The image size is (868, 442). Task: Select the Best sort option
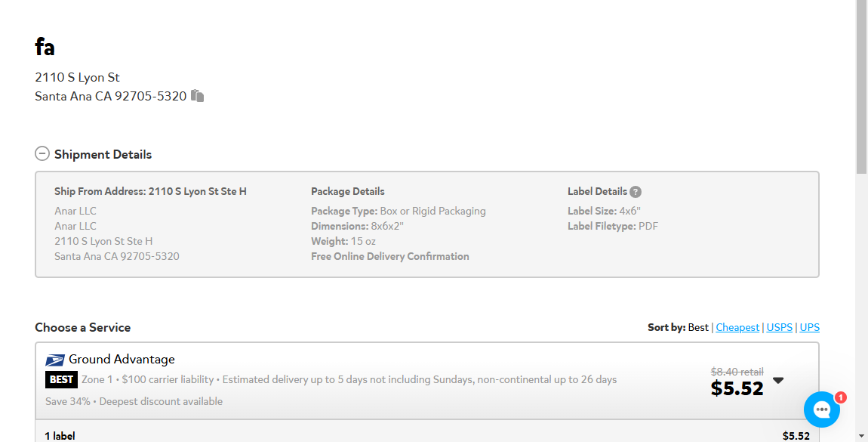point(698,327)
